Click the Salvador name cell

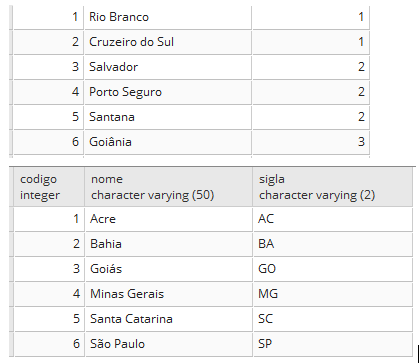(x=168, y=67)
